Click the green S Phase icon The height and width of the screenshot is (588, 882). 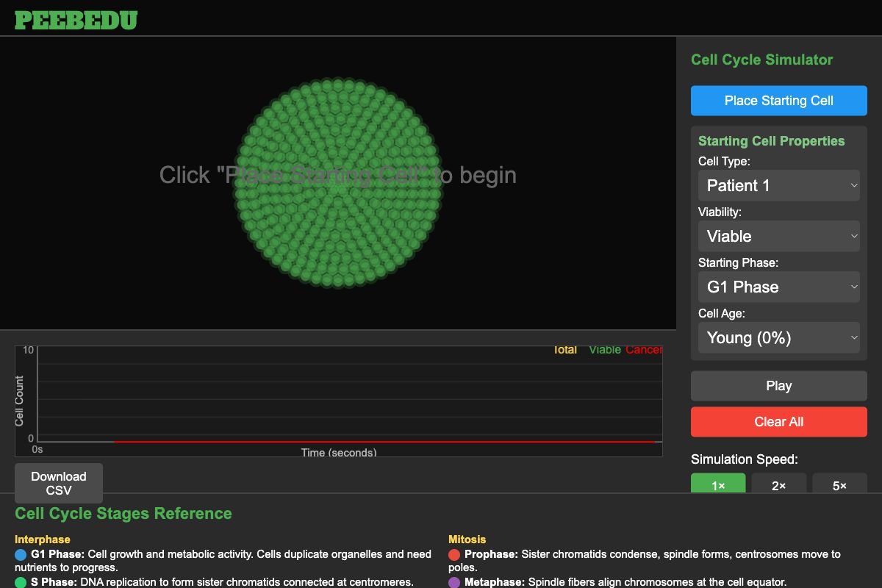click(x=21, y=582)
